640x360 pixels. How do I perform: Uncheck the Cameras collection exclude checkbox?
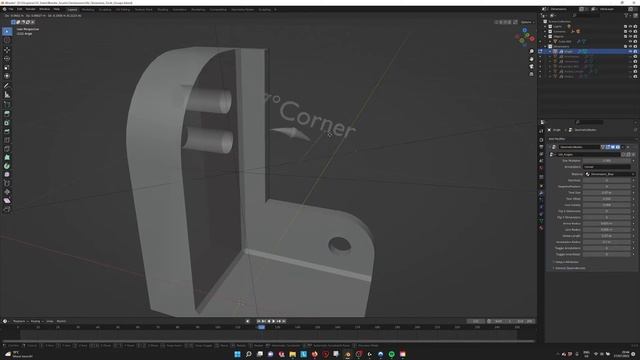click(x=625, y=31)
